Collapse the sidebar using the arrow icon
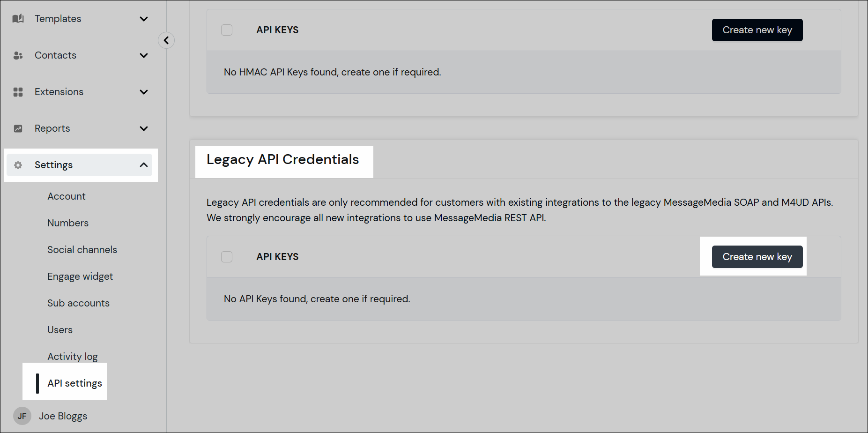 tap(166, 40)
